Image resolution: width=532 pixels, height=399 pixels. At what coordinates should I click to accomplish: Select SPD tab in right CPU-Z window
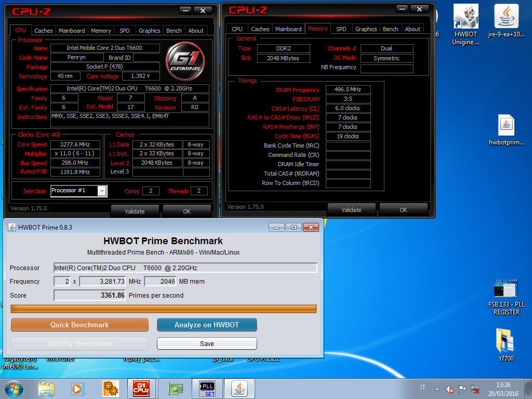click(341, 29)
